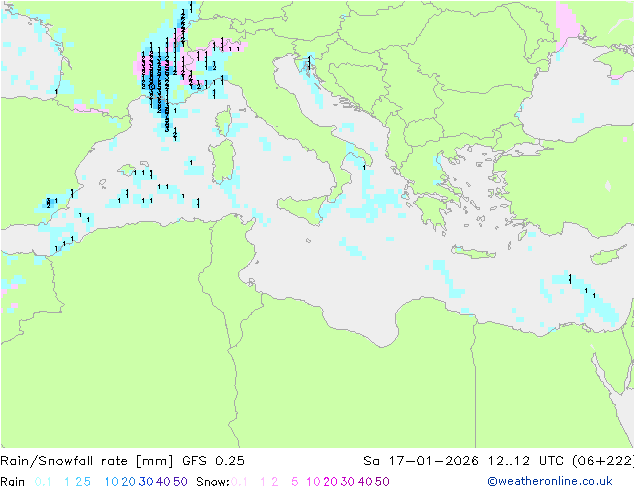The width and height of the screenshot is (634, 490).
Task: Click the forecast date 'Sa 17-01-2026 12..12 UTC'
Action: (466, 461)
